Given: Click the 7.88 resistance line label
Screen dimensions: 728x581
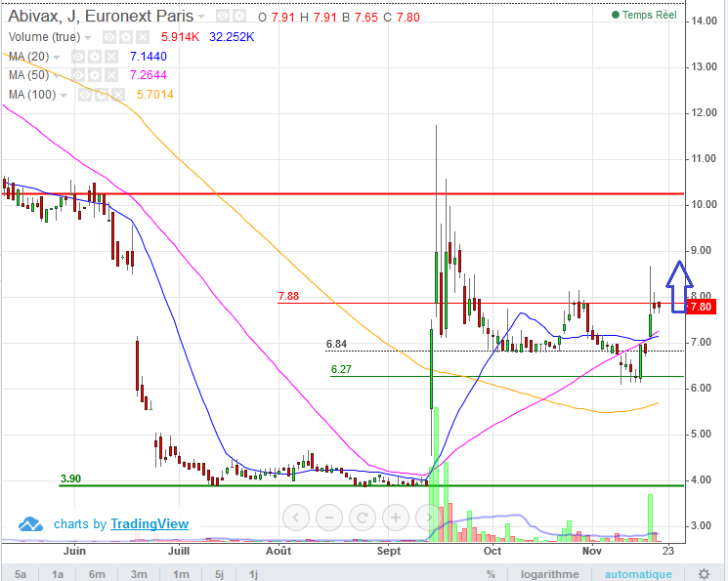Looking at the screenshot, I should click(x=288, y=296).
